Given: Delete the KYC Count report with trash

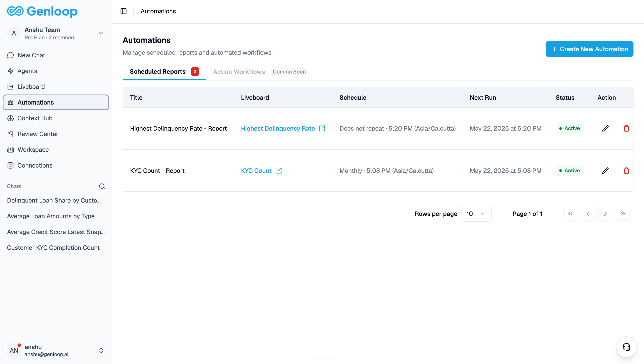Looking at the screenshot, I should [626, 171].
